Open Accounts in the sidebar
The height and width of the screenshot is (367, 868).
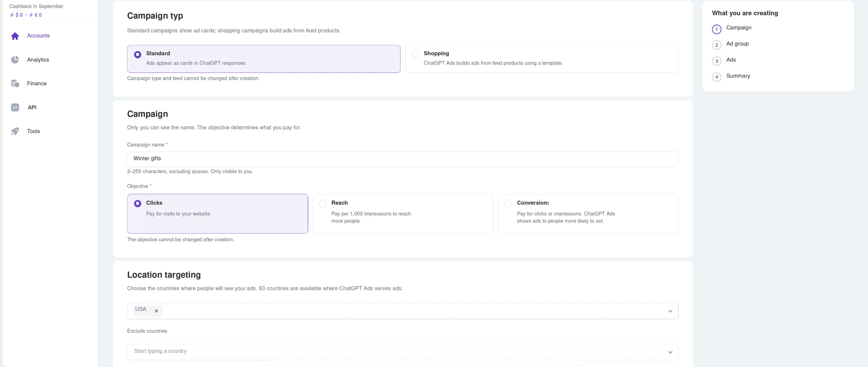tap(38, 35)
